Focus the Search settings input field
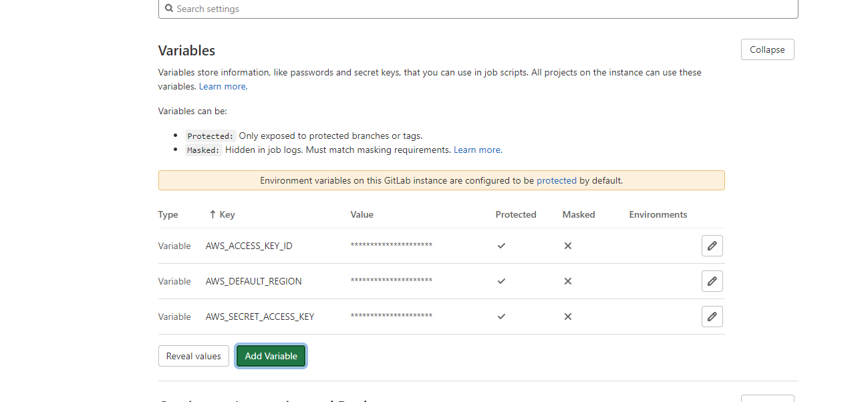Viewport: 868px width, 402px height. click(x=478, y=9)
